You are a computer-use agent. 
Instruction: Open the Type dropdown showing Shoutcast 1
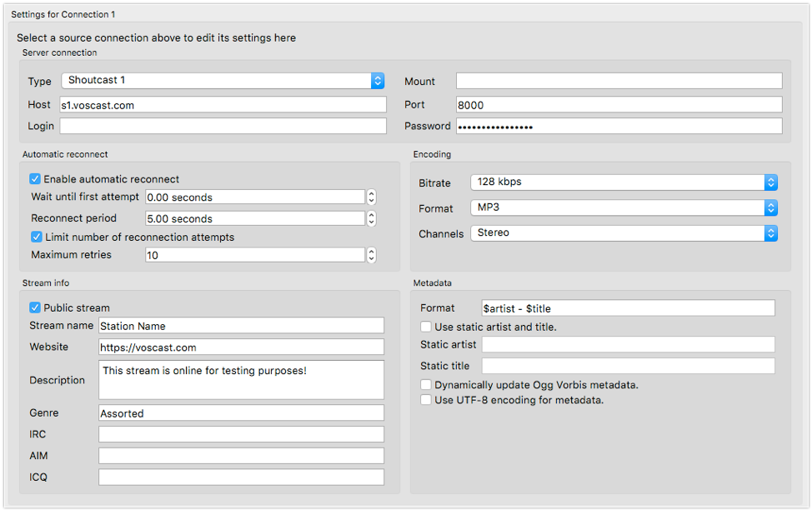click(223, 80)
